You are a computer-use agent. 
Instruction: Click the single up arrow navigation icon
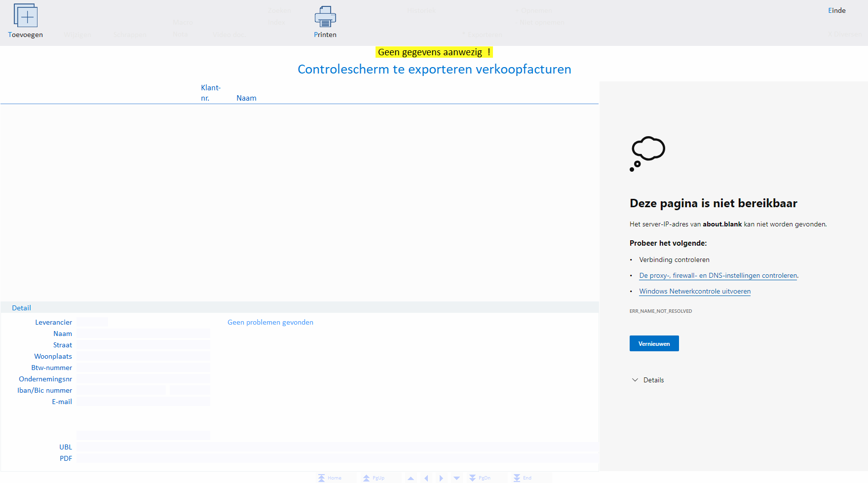pyautogui.click(x=411, y=478)
